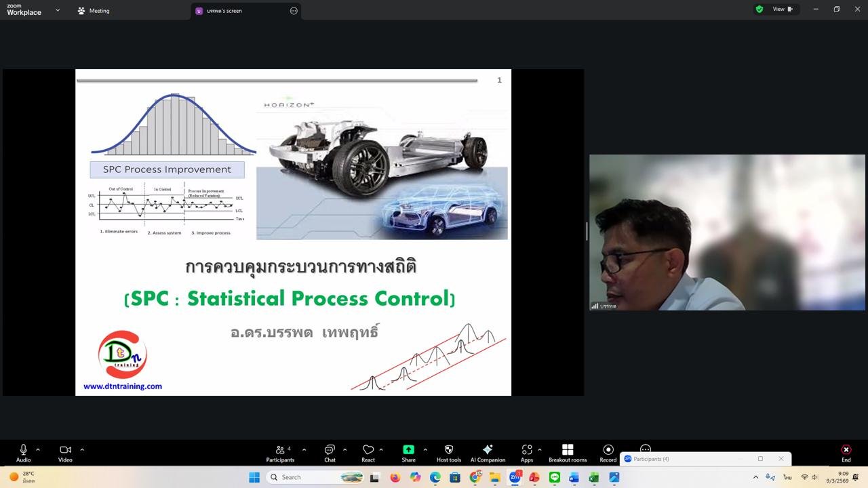Click the red End meeting button

pyautogui.click(x=846, y=450)
